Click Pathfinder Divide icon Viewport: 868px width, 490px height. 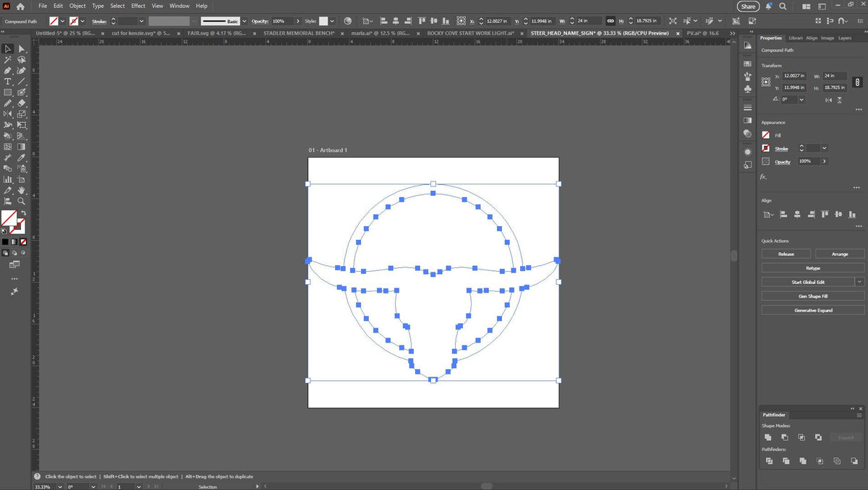(x=768, y=460)
